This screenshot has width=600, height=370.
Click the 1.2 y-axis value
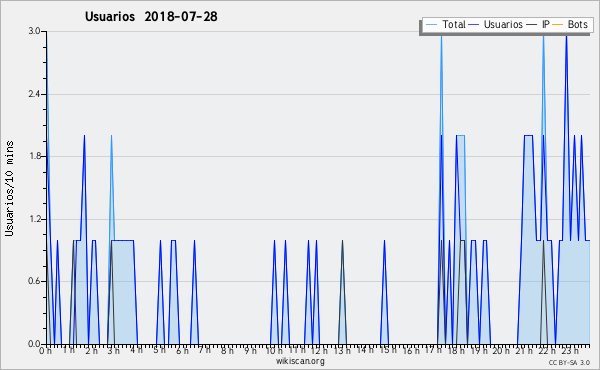35,219
